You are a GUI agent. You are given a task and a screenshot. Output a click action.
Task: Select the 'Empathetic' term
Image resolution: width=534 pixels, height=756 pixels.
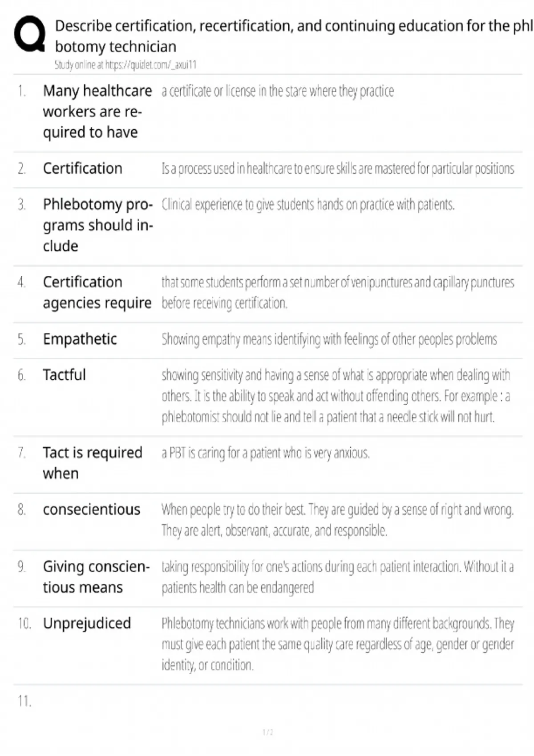click(x=80, y=339)
